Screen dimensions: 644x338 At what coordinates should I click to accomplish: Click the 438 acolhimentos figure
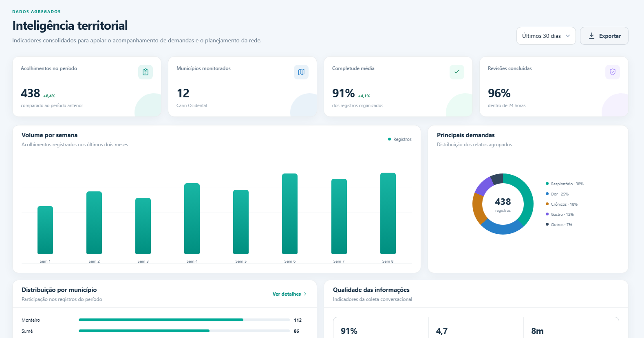tap(31, 93)
